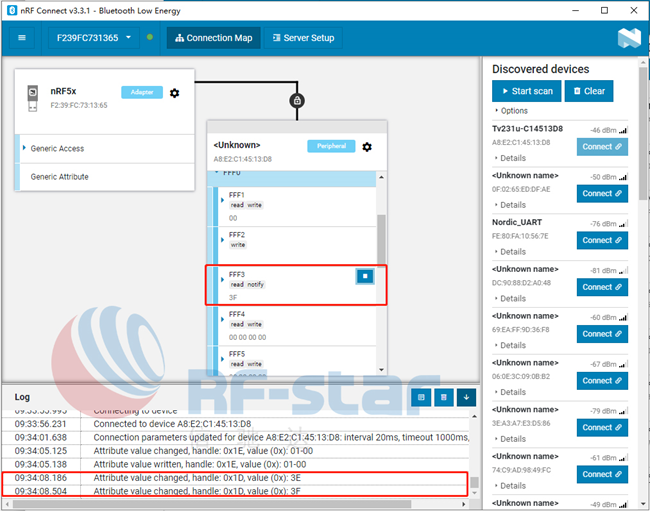The image size is (650, 511).
Task: Select log entry 09:34:05.138 value written
Action: tap(235, 465)
